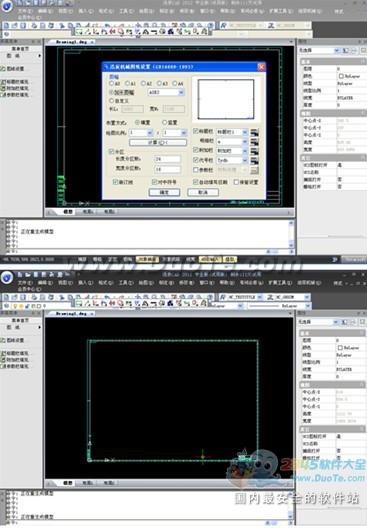Enable the 参数栏 checkbox
Image resolution: width=367 pixels, height=528 pixels.
[x=196, y=170]
